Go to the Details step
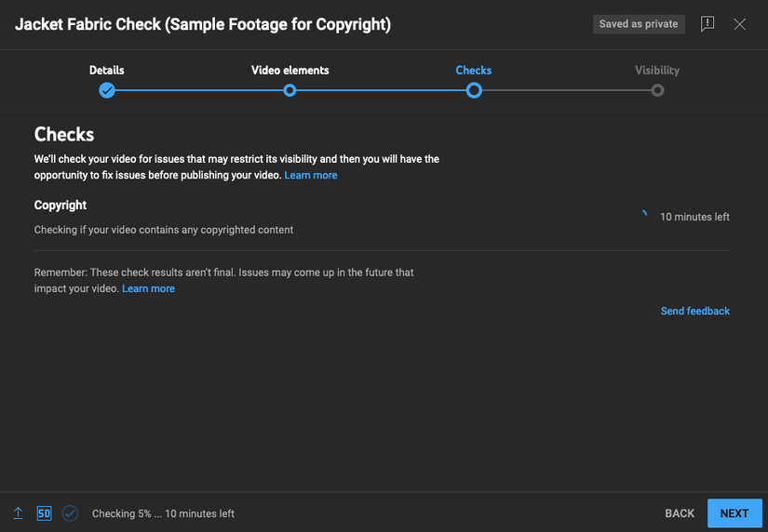The image size is (768, 532). pyautogui.click(x=107, y=70)
